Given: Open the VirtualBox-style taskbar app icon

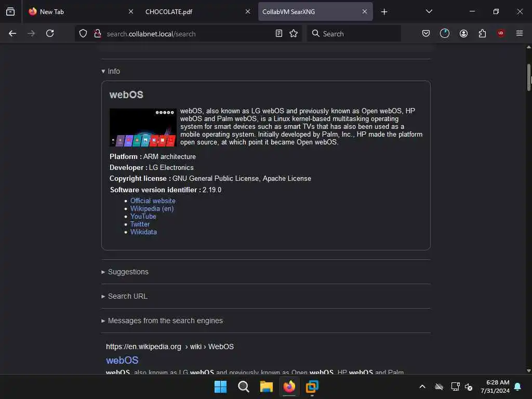Looking at the screenshot, I should 312,387.
